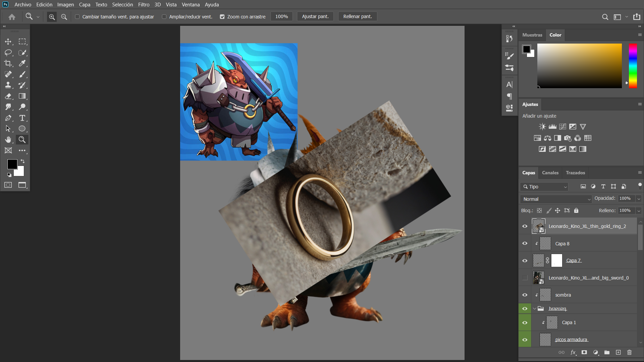Show the Leonardo_Kino_XL and_big_sword_0 layer
Screen dimensions: 644x362
click(x=525, y=278)
